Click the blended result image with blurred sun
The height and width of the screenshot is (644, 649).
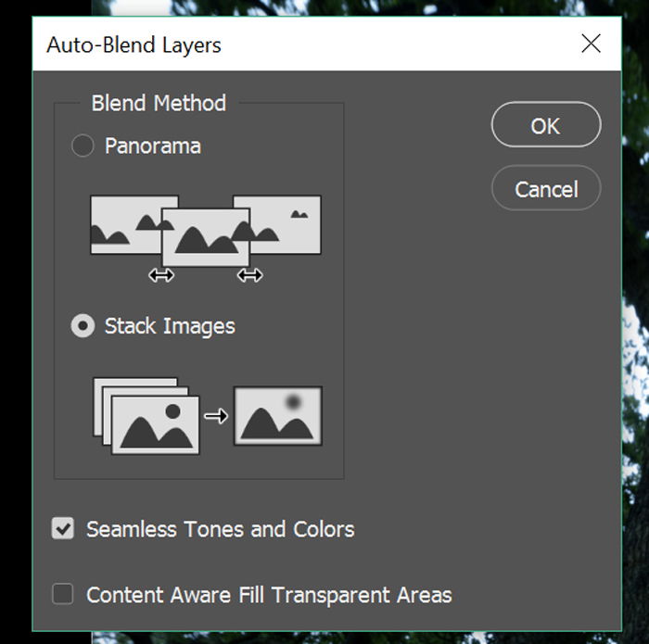point(278,416)
